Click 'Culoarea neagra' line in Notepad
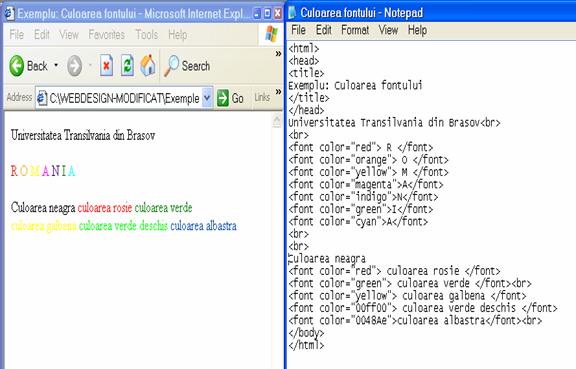Image resolution: width=576 pixels, height=369 pixels. [x=327, y=259]
